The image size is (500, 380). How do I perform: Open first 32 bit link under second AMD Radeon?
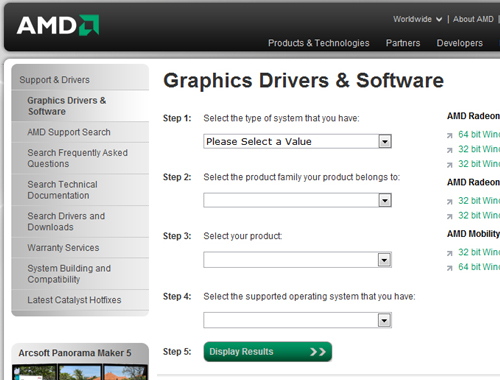(x=479, y=201)
